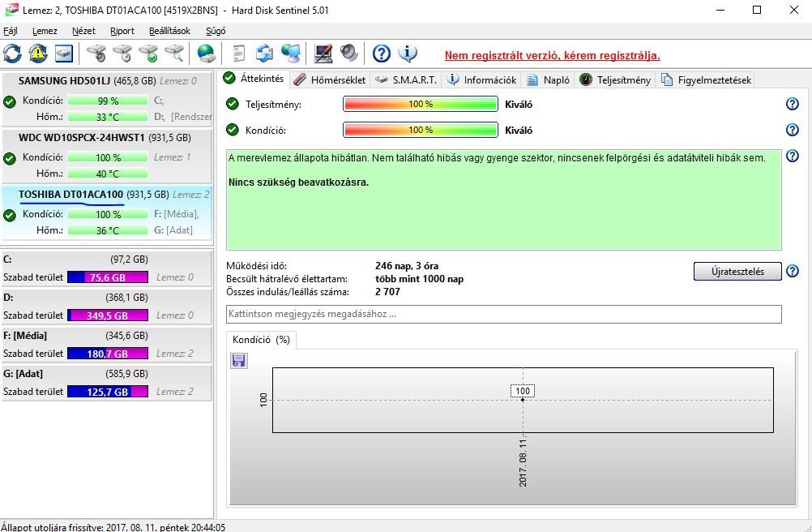Click the 349,5 GB free space bar
812x532 pixels.
[x=108, y=315]
